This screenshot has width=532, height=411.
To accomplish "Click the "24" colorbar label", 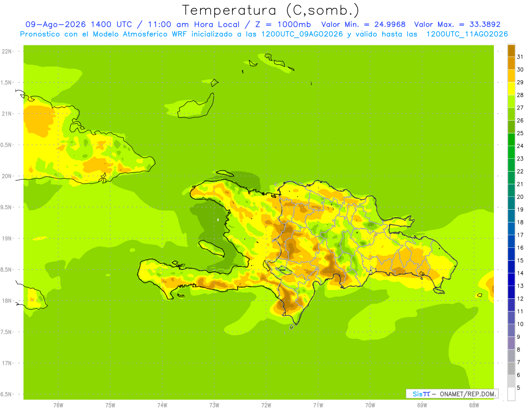I will [x=520, y=146].
